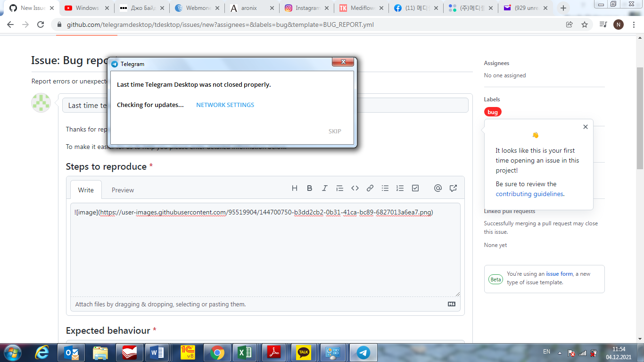
Task: Insert a code snippet using the toolbar
Action: point(355,188)
